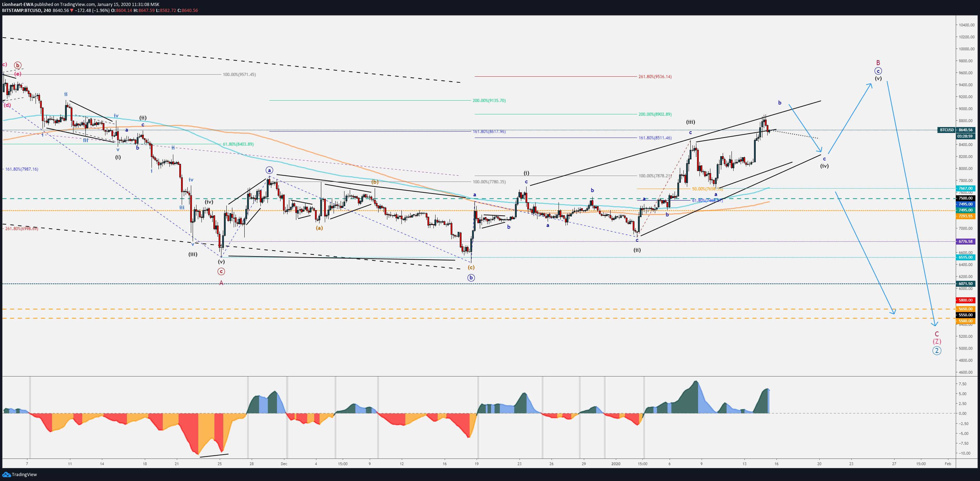Image resolution: width=980 pixels, height=481 pixels.
Task: Click the O:8604.14 open value in the header
Action: tap(121, 10)
